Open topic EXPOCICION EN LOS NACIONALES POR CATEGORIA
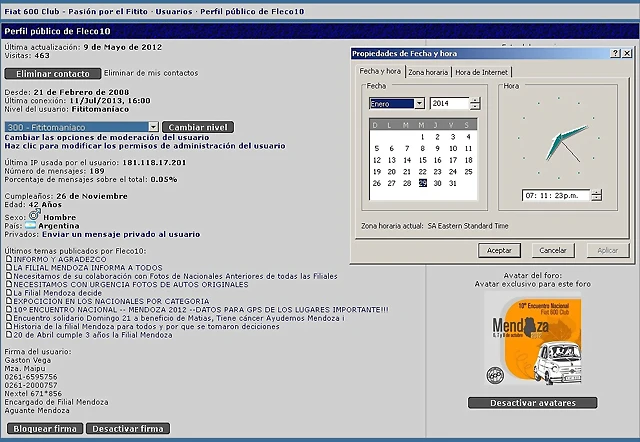The image size is (640, 442). [111, 301]
